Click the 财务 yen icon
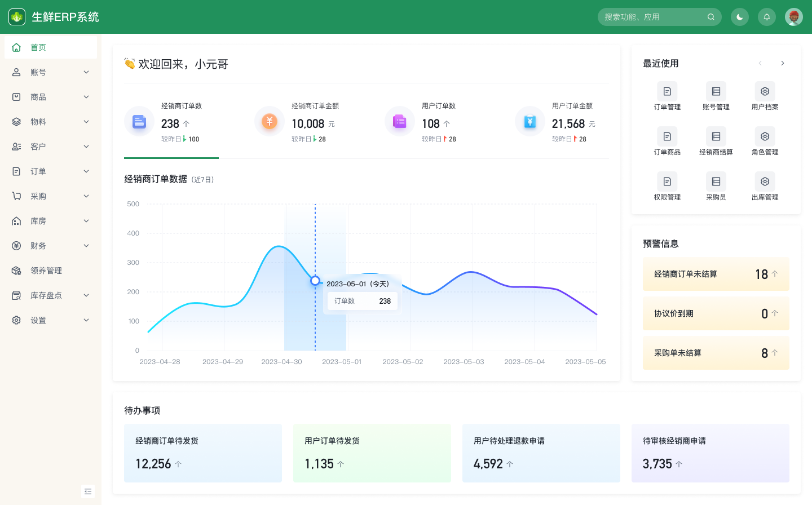Image resolution: width=812 pixels, height=505 pixels. [16, 246]
